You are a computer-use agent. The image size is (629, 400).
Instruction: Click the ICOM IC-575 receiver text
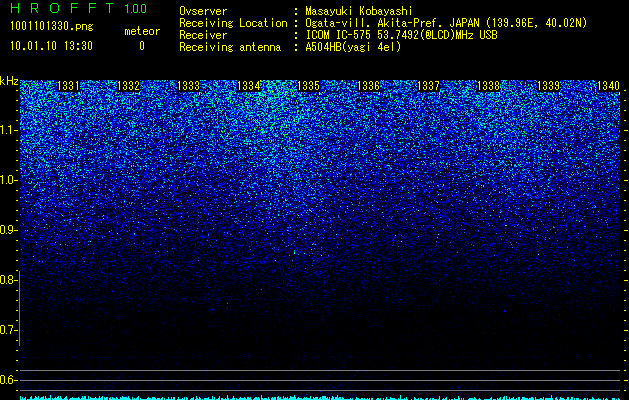(401, 35)
